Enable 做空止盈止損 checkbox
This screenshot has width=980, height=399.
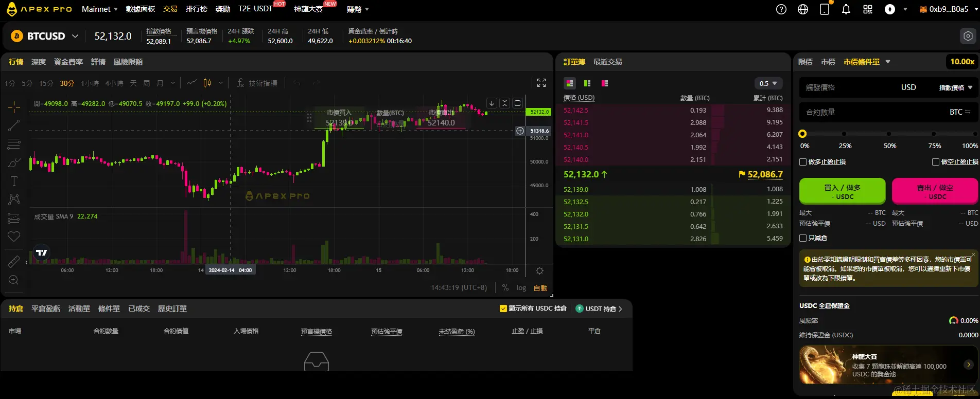(x=936, y=162)
